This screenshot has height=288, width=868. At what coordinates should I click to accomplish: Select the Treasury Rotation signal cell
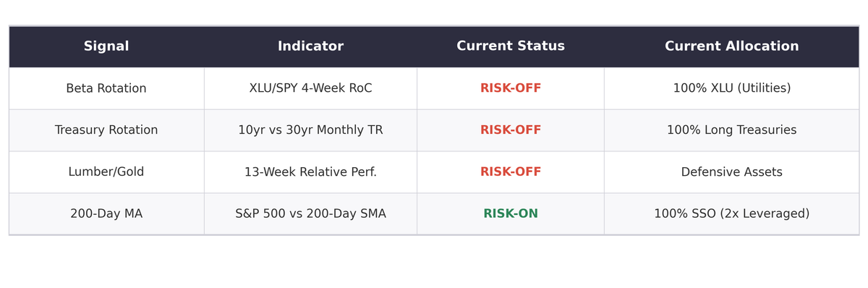106,130
